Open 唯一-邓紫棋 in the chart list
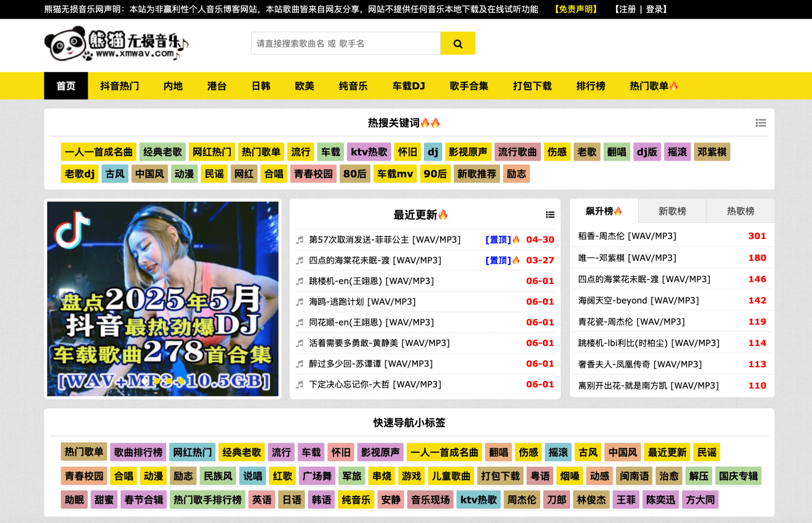 (627, 258)
